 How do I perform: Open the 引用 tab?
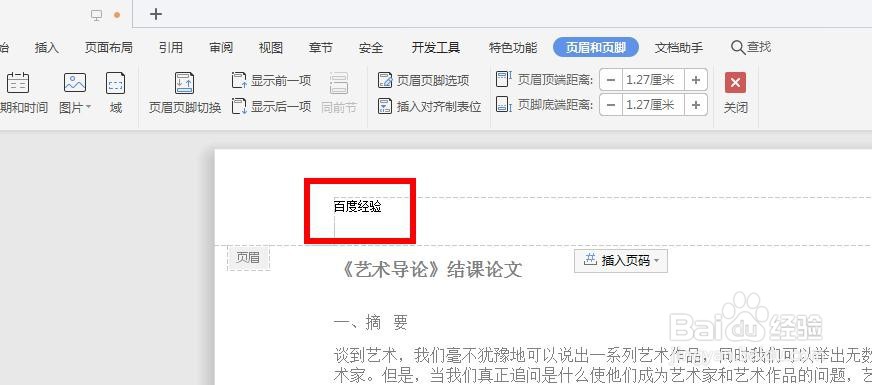pyautogui.click(x=171, y=48)
